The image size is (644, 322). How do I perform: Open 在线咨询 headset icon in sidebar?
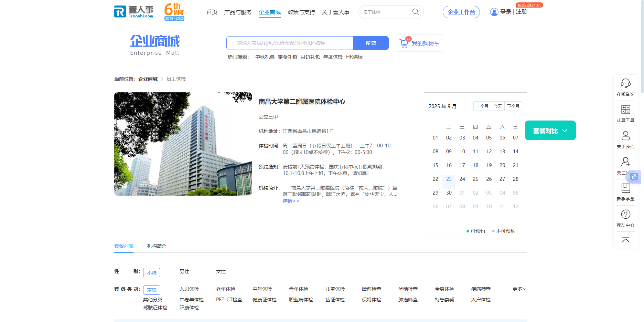(x=625, y=83)
